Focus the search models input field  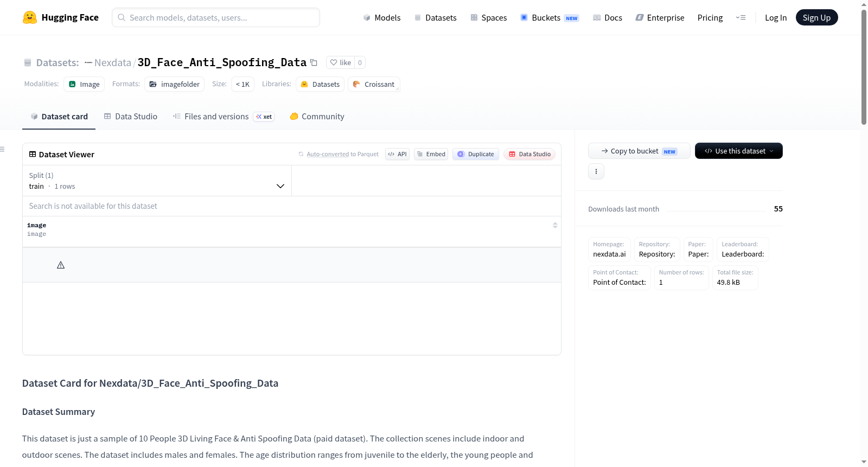216,17
